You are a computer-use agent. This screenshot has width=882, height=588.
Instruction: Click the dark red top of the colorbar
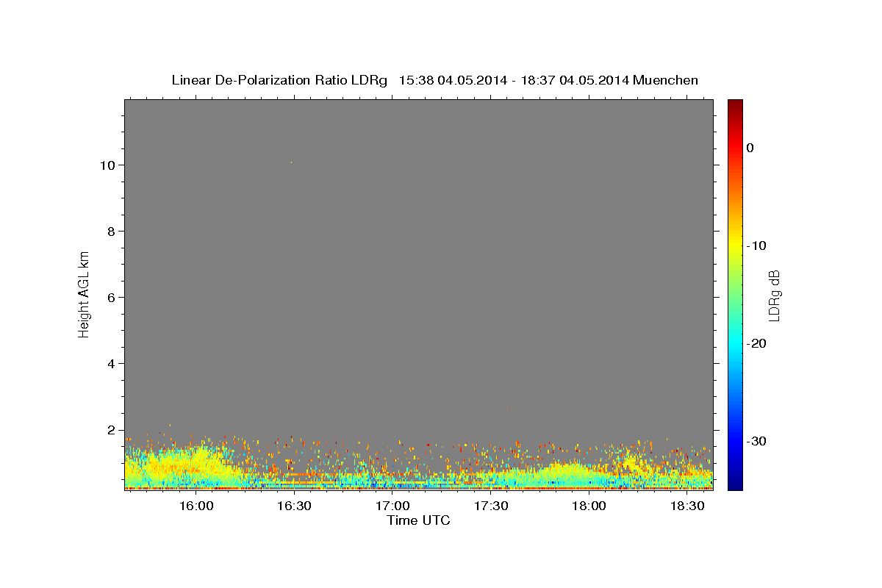735,104
